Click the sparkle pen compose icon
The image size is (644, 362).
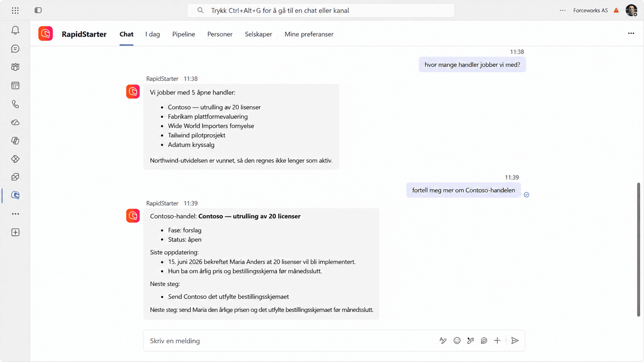470,340
